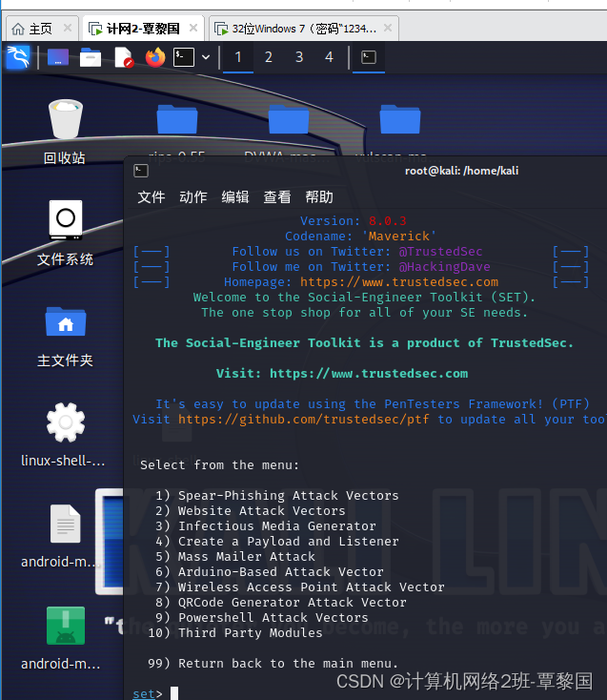Select the 文件系统 drive icon

(65, 233)
